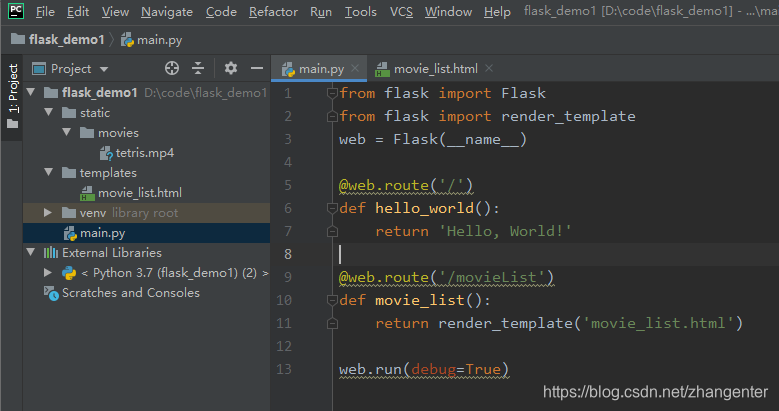Select tetris.mp4 in the project tree
779x411 pixels.
(x=145, y=153)
